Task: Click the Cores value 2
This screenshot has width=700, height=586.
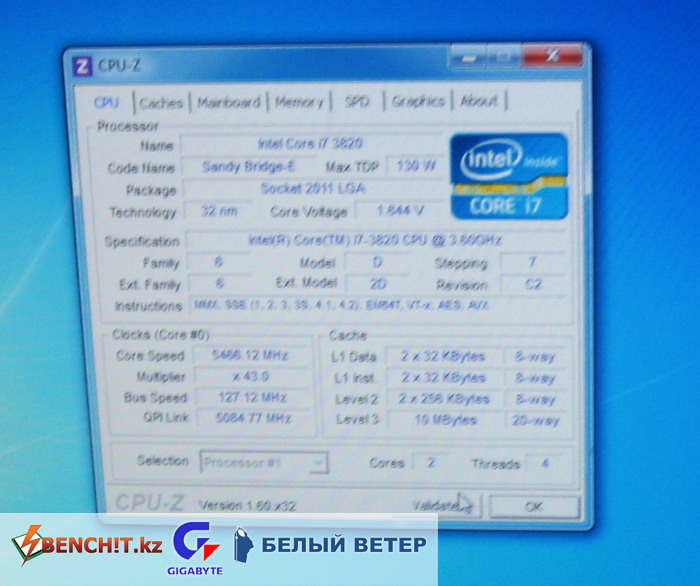Action: [x=430, y=462]
